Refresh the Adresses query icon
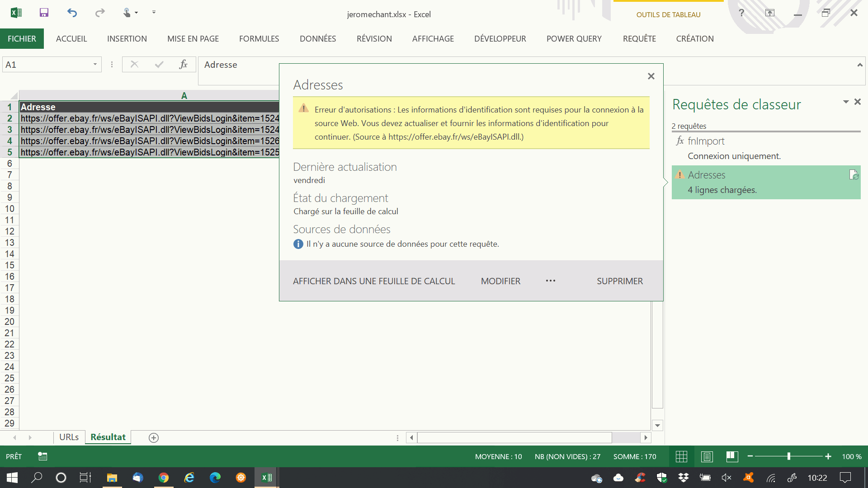This screenshot has height=488, width=868. [853, 175]
